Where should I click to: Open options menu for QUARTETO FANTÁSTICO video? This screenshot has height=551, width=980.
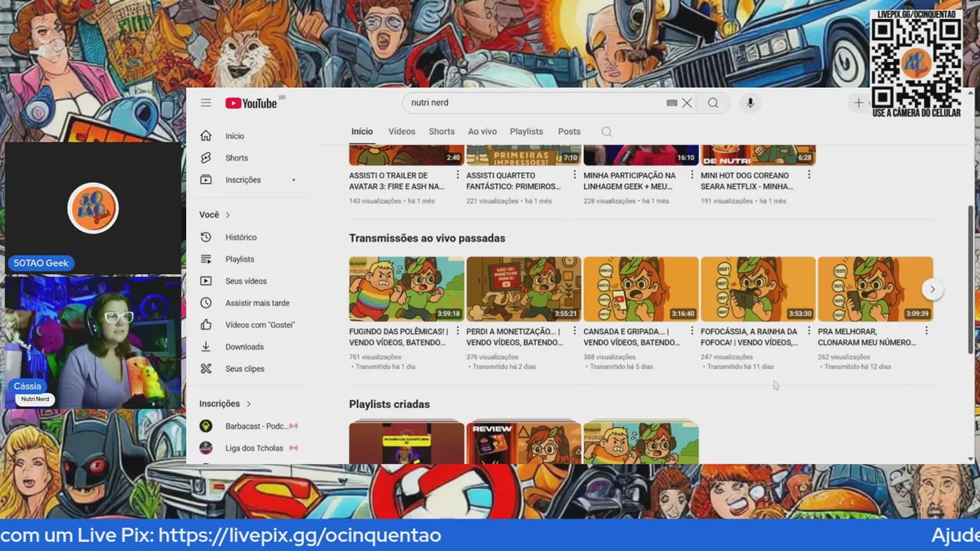[x=575, y=175]
